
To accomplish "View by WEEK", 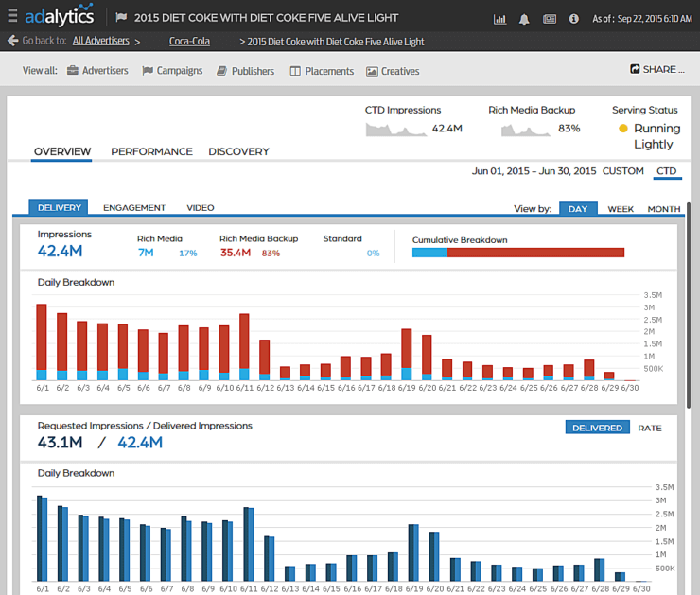I will pyautogui.click(x=621, y=209).
